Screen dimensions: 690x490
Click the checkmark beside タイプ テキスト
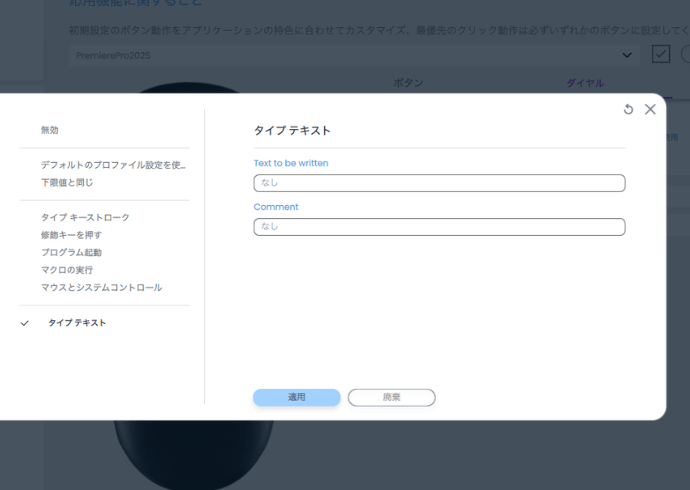[25, 323]
